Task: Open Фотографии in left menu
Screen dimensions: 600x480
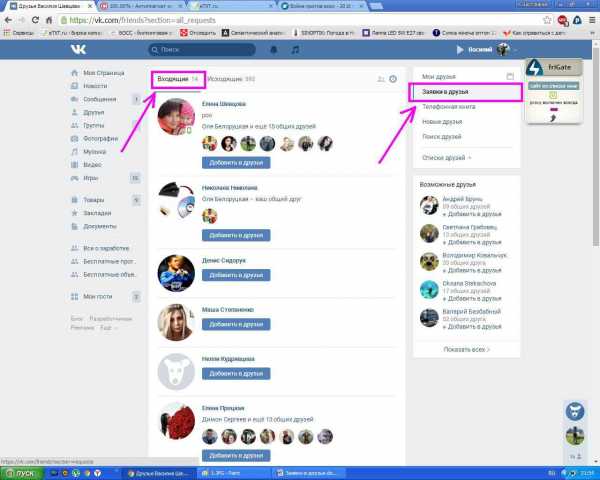Action: pyautogui.click(x=100, y=139)
